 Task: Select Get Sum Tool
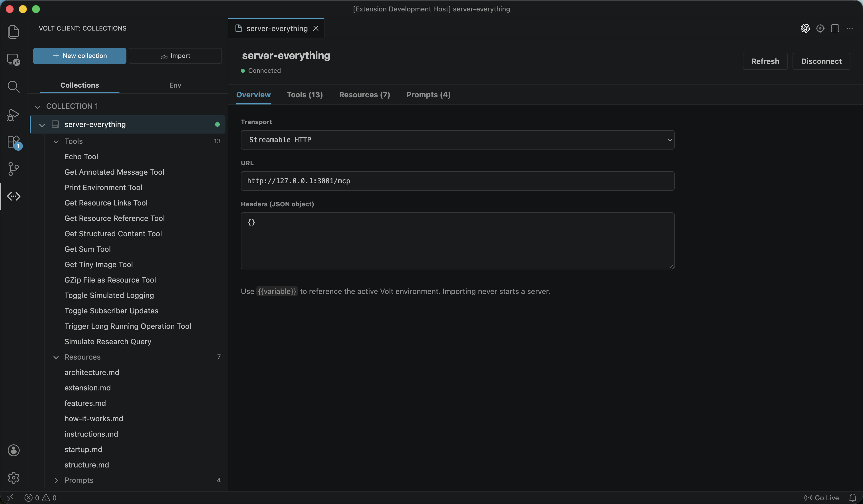pyautogui.click(x=87, y=249)
